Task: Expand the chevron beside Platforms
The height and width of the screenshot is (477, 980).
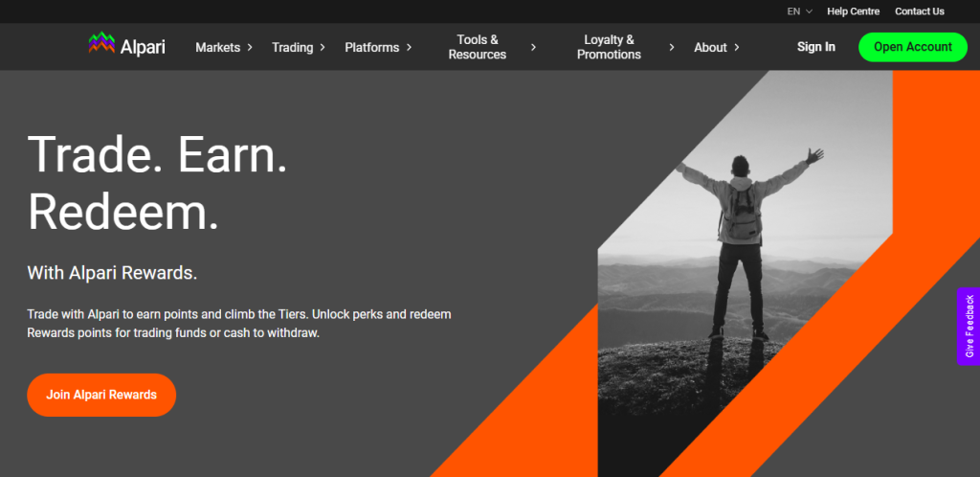Action: [409, 47]
